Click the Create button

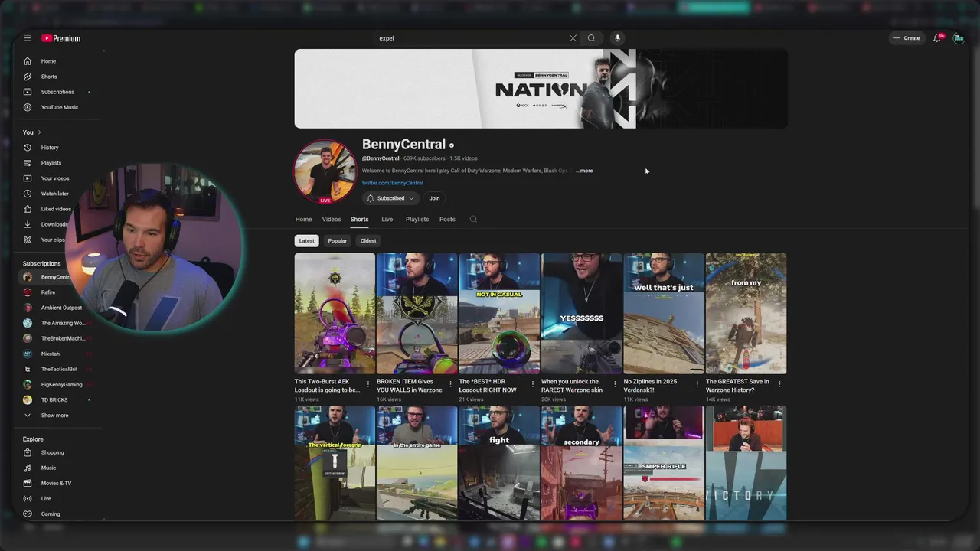906,38
